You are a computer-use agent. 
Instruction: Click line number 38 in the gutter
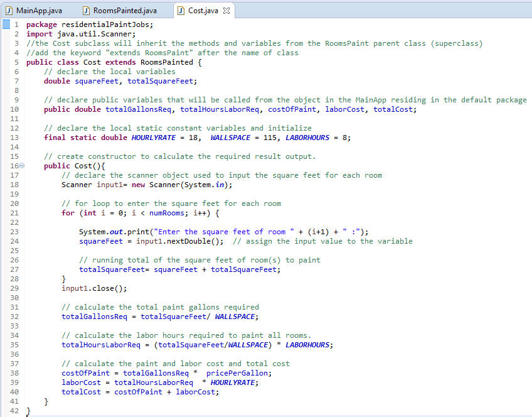14,373
